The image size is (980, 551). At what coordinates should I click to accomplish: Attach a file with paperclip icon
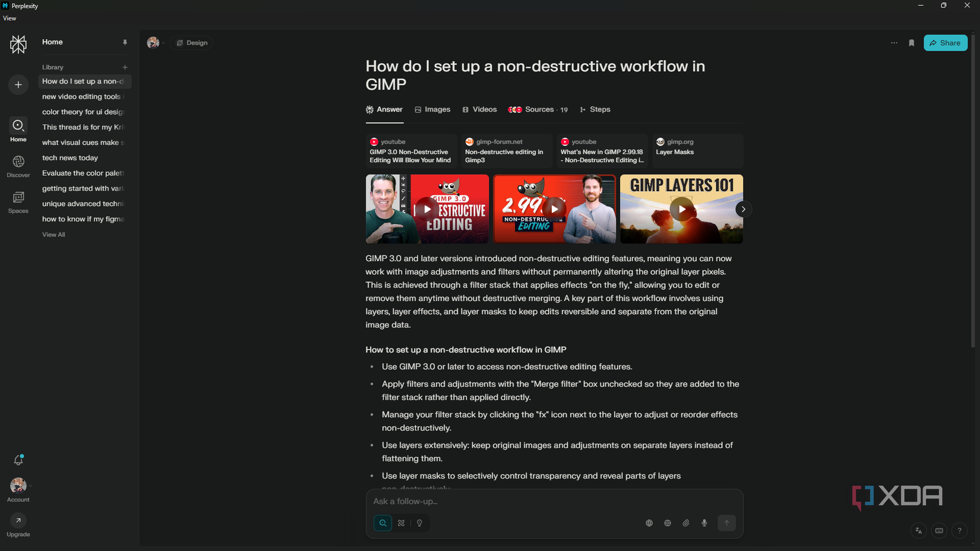click(x=686, y=523)
